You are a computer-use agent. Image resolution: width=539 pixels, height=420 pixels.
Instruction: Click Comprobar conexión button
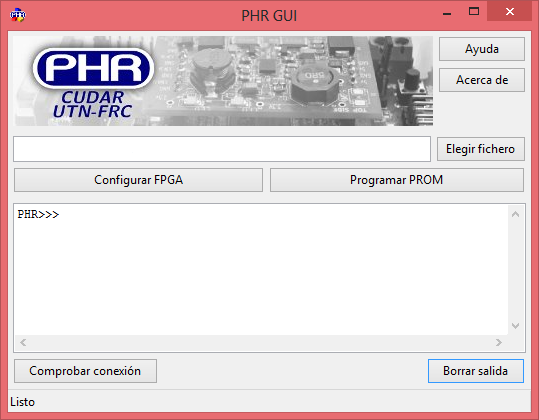tap(85, 371)
